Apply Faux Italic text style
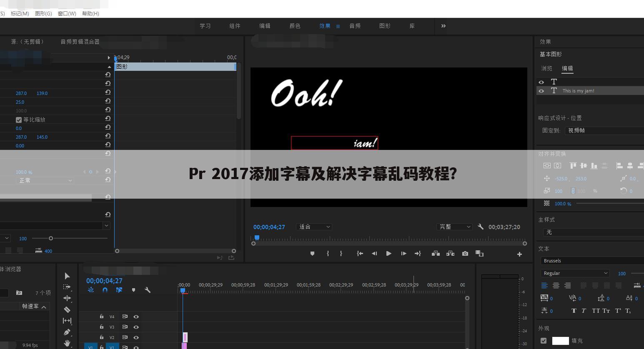Viewport: 644px width, 349px height. click(x=584, y=311)
